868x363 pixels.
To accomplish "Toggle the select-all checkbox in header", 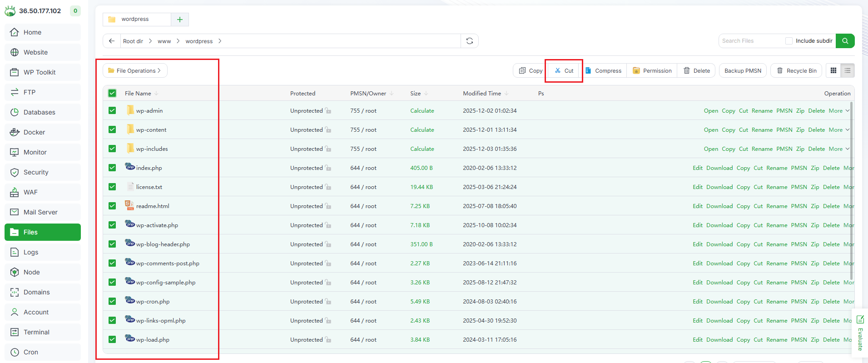I will [x=112, y=93].
